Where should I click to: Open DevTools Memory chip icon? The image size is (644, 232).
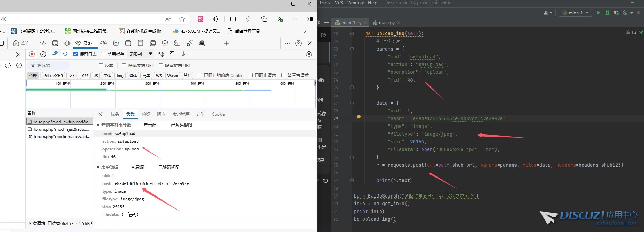116,43
